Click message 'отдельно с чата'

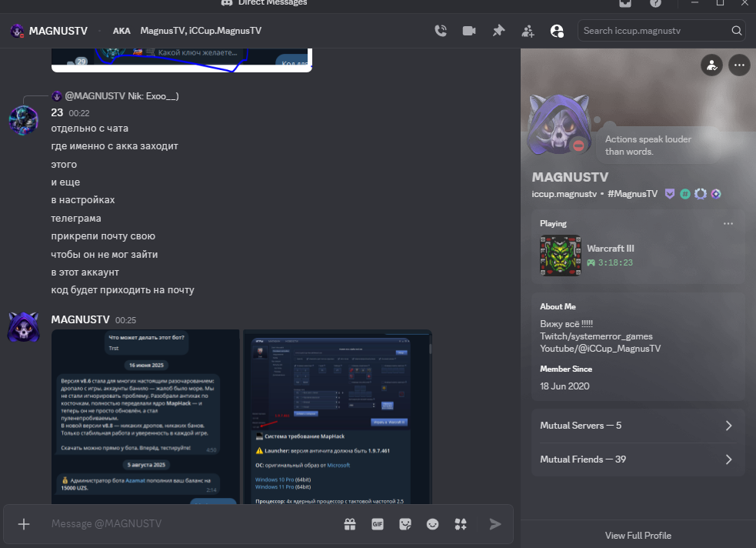coord(90,129)
